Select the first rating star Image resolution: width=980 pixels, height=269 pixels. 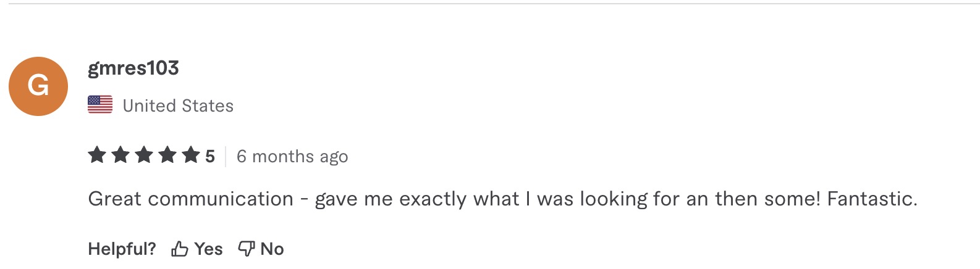point(97,155)
